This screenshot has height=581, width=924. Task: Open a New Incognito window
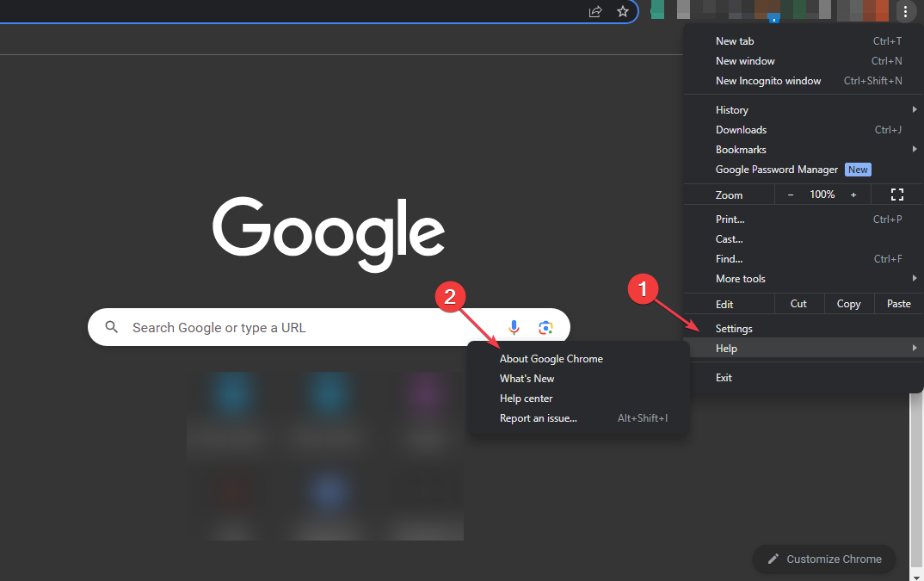804,81
